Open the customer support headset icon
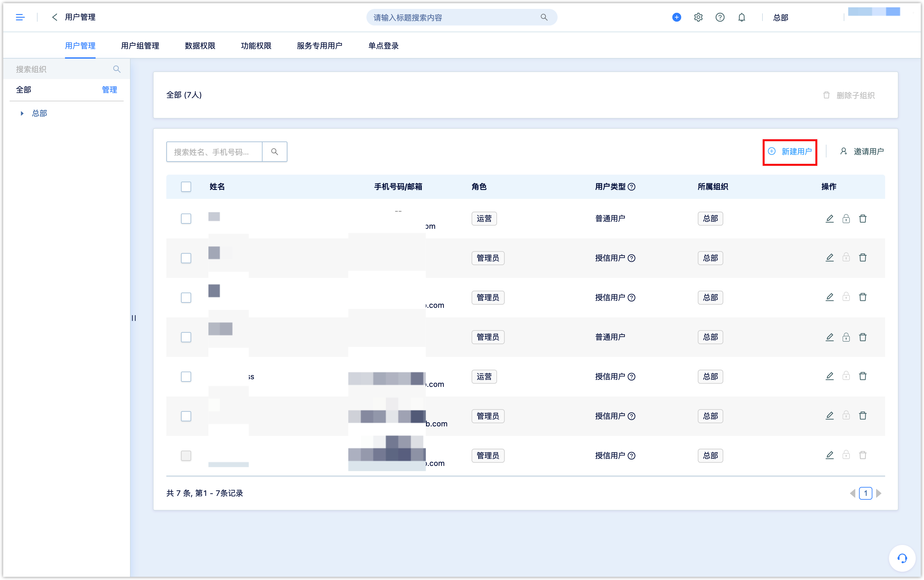Screen dimensions: 924x580 [902, 558]
